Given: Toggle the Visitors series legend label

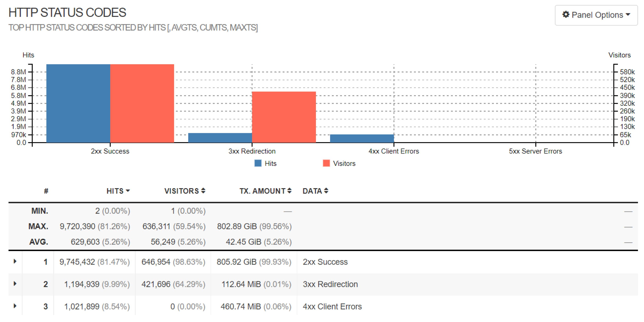Looking at the screenshot, I should [x=344, y=164].
